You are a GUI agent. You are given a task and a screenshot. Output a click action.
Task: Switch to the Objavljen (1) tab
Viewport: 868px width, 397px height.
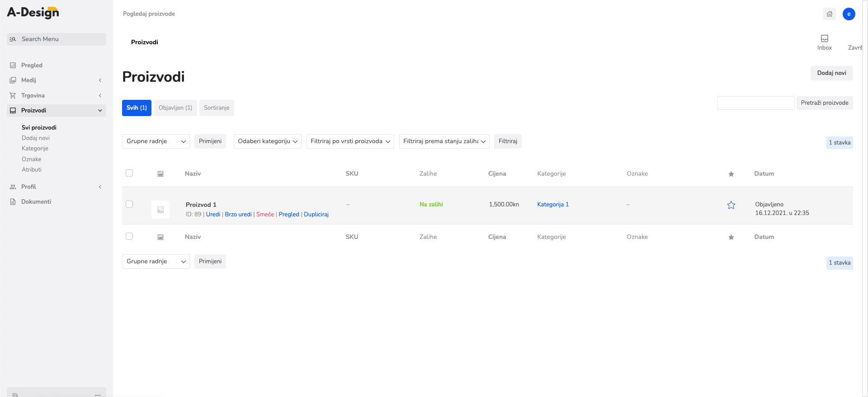point(175,108)
